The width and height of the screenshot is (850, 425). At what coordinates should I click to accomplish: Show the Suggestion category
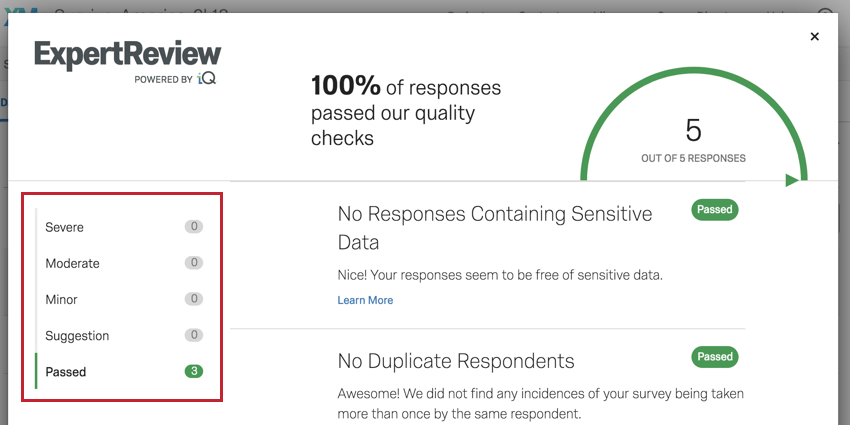pyautogui.click(x=77, y=335)
